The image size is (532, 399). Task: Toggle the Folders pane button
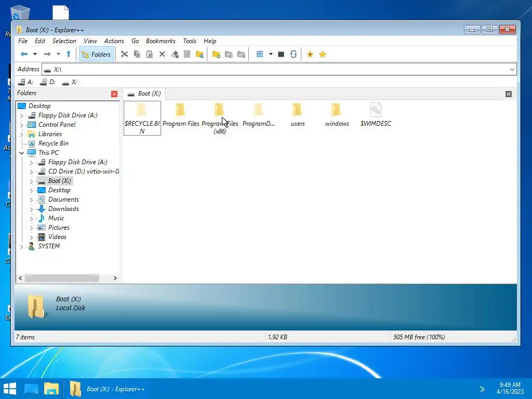96,54
